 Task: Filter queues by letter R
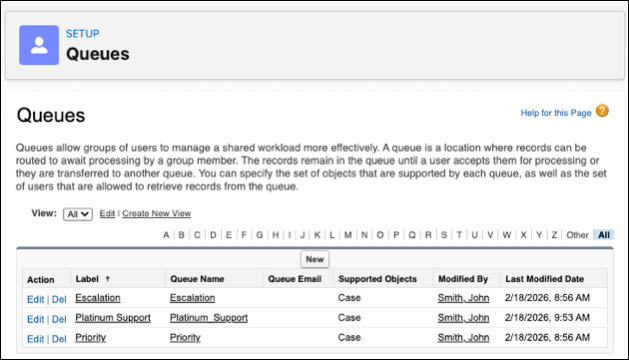(428, 235)
